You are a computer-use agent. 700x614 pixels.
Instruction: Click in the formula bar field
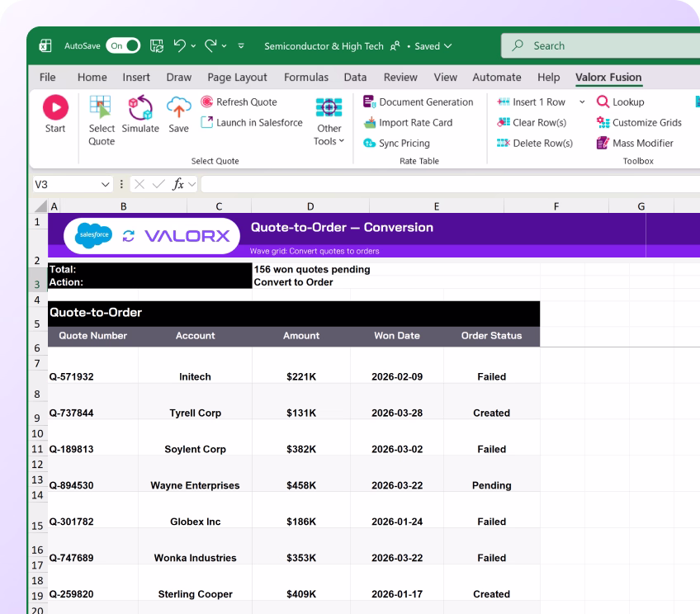click(x=451, y=184)
